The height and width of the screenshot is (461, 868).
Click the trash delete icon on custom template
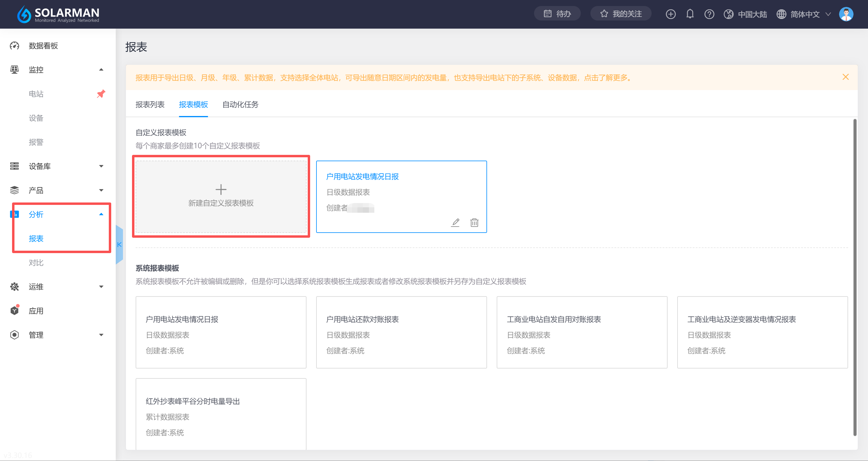click(474, 222)
